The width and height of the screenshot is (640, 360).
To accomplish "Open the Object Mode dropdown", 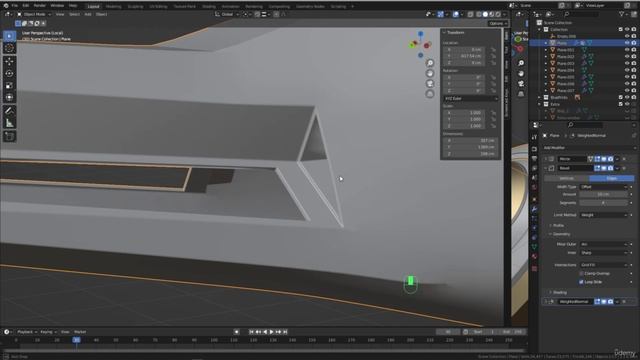I will [x=34, y=14].
